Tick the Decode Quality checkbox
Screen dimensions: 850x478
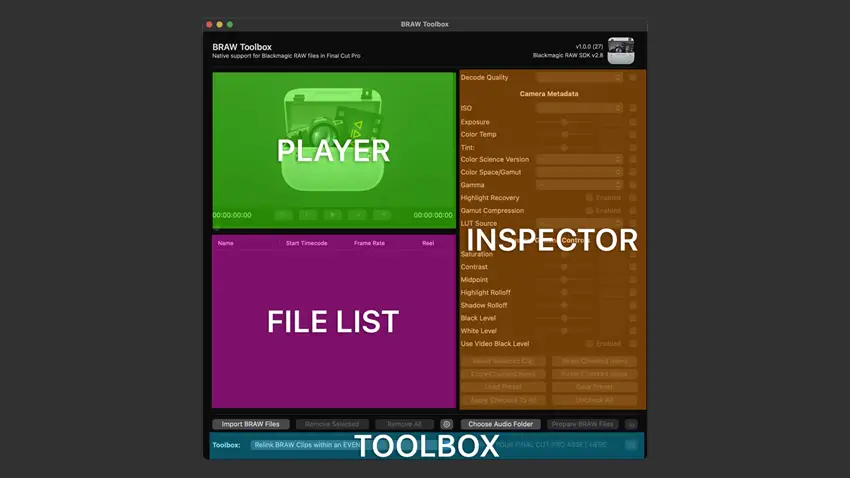tap(633, 77)
